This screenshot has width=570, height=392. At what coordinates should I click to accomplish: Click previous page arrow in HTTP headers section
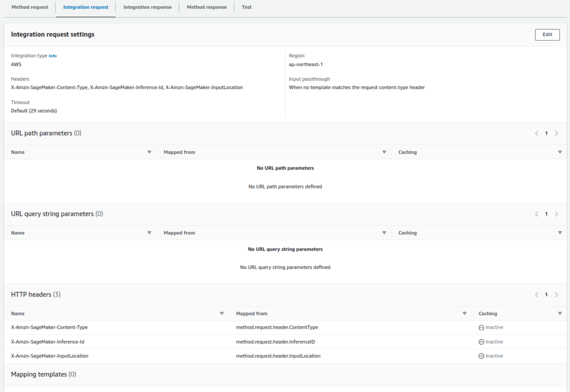pyautogui.click(x=537, y=295)
